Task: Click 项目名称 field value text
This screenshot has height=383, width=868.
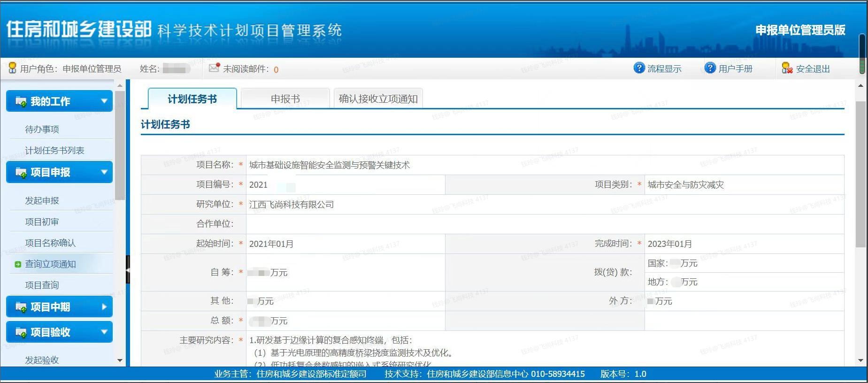Action: (330, 165)
